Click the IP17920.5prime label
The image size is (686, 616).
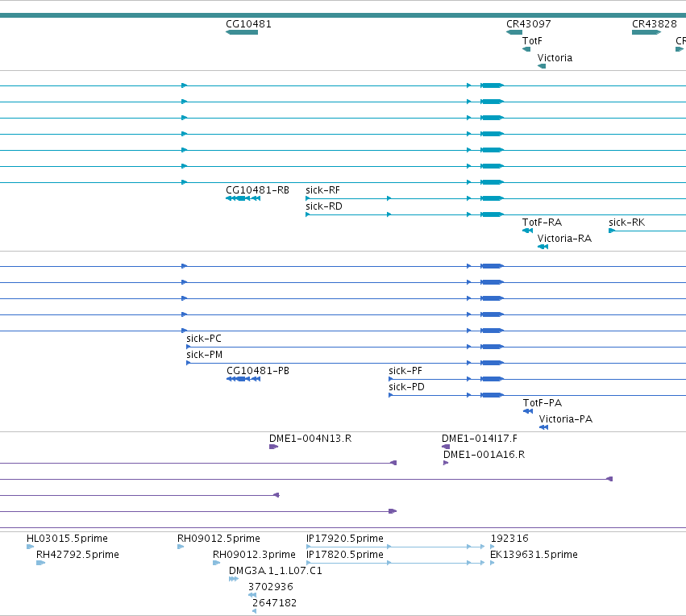click(345, 539)
